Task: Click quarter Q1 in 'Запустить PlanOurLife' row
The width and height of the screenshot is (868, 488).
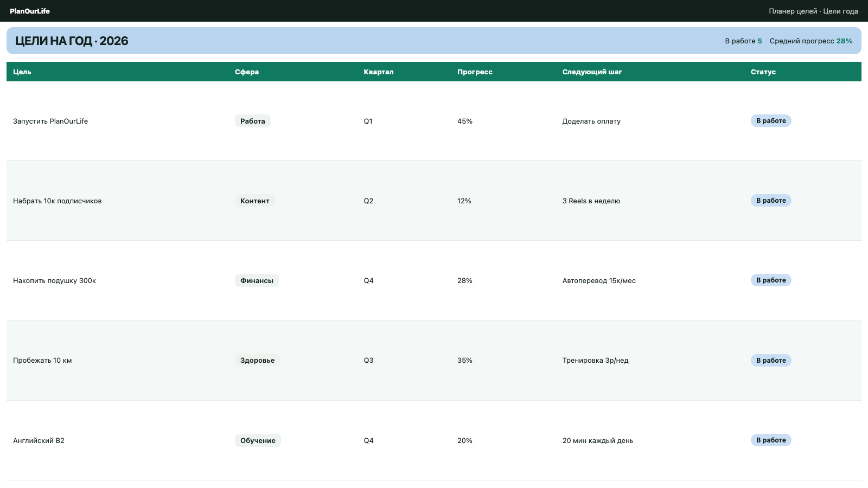Action: click(368, 121)
